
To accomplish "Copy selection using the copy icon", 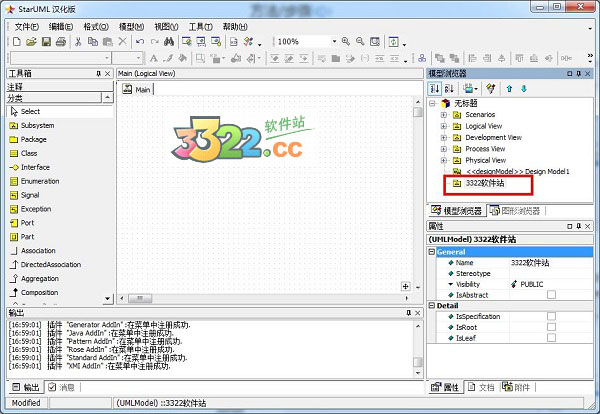I will click(93, 41).
